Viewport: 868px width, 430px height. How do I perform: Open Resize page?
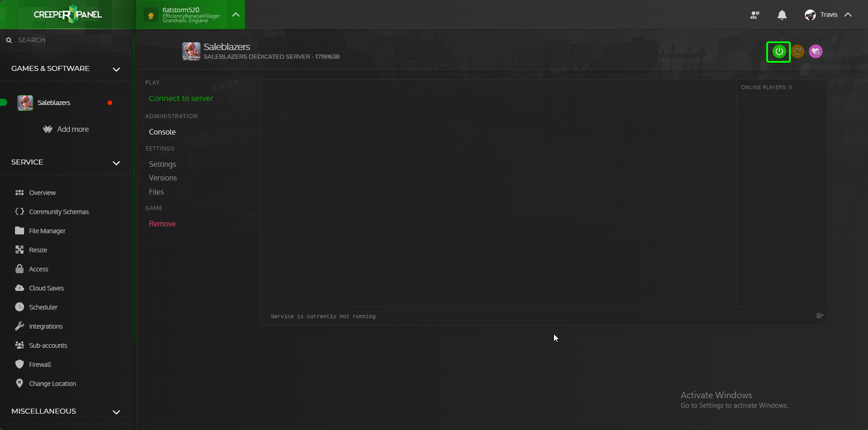point(38,250)
